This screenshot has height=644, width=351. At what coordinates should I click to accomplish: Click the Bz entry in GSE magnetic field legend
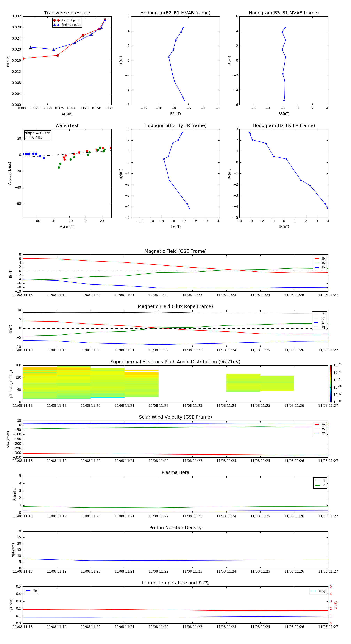(320, 267)
